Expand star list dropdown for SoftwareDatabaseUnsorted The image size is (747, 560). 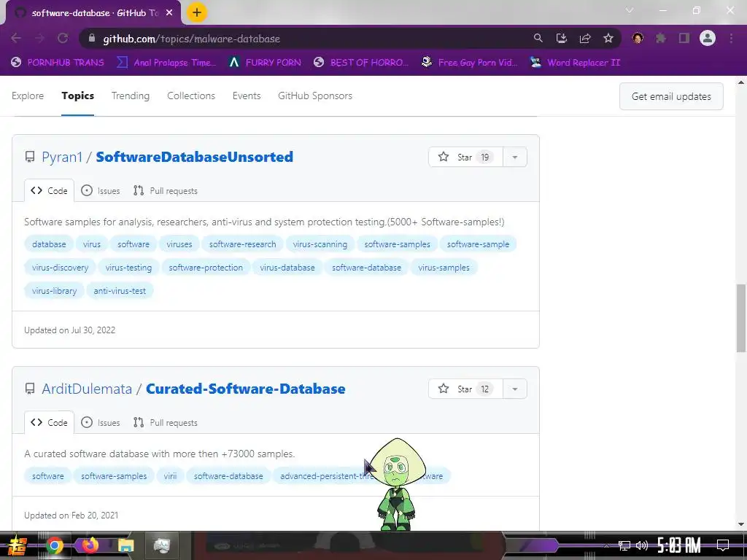(x=515, y=157)
